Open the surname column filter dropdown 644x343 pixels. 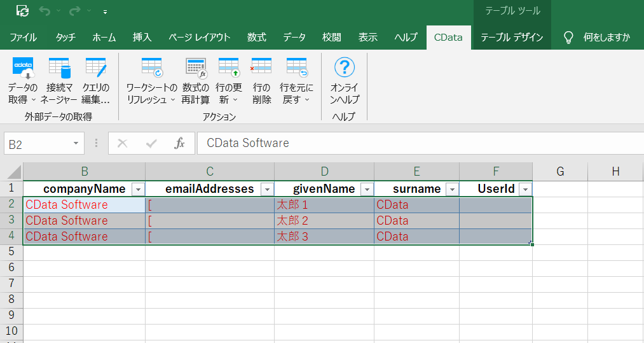452,189
